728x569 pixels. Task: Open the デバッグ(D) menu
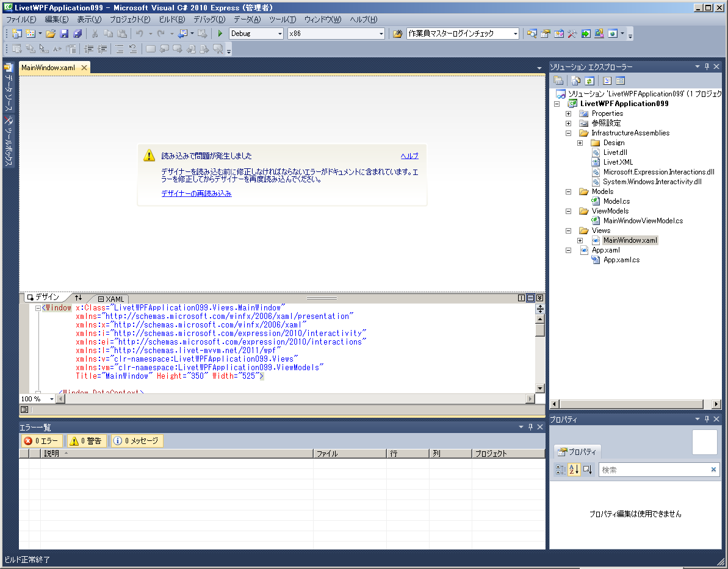tap(209, 20)
